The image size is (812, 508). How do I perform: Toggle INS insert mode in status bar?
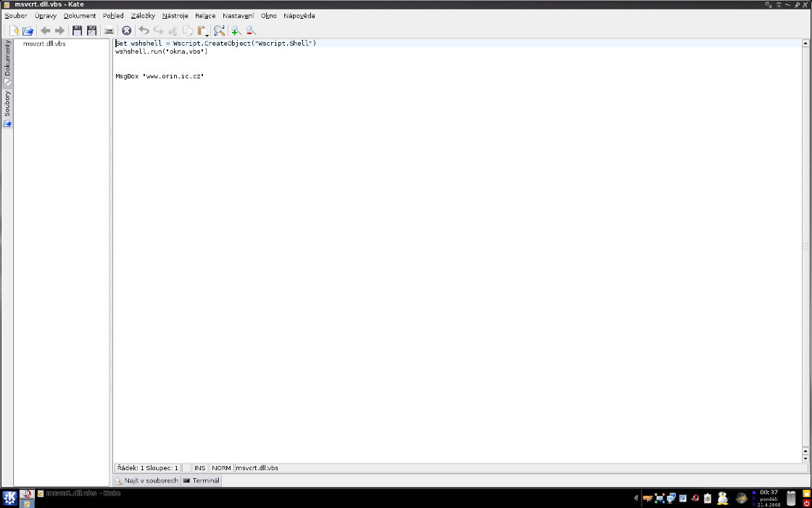[x=199, y=468]
